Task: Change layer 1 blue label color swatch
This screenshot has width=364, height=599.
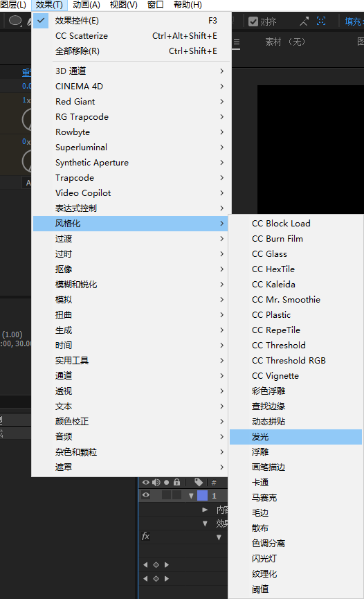Action: pos(203,496)
